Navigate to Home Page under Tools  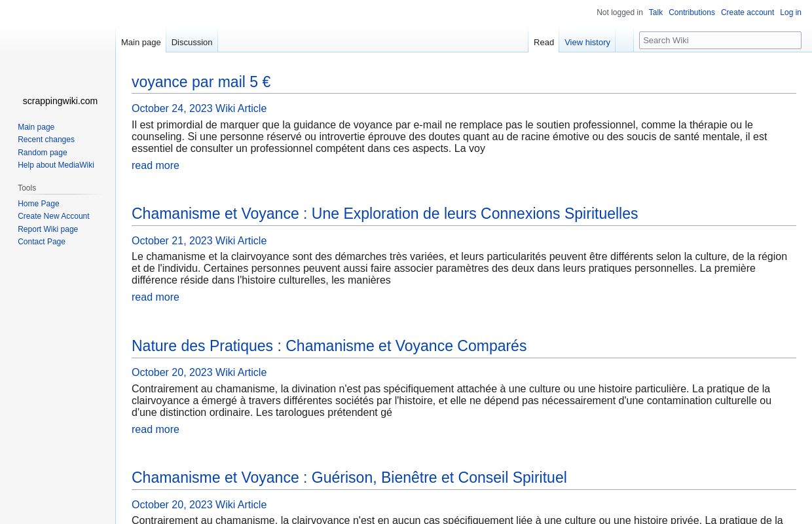click(38, 204)
